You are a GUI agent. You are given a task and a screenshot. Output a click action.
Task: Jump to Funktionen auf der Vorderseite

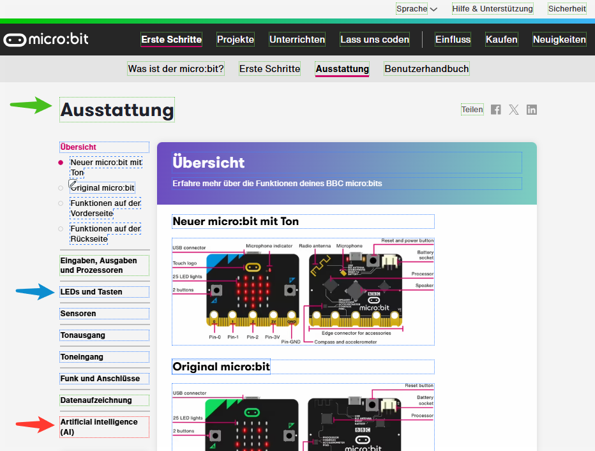[x=105, y=208]
